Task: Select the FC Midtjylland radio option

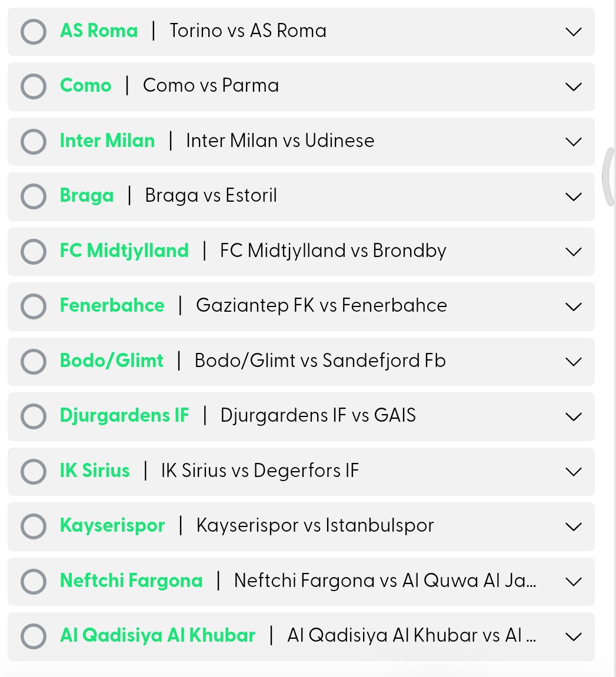Action: [34, 251]
